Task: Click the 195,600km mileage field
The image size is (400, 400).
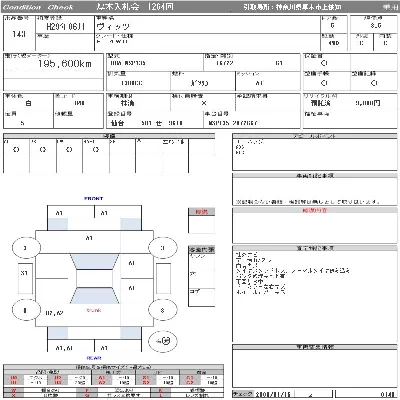Action: tap(65, 63)
